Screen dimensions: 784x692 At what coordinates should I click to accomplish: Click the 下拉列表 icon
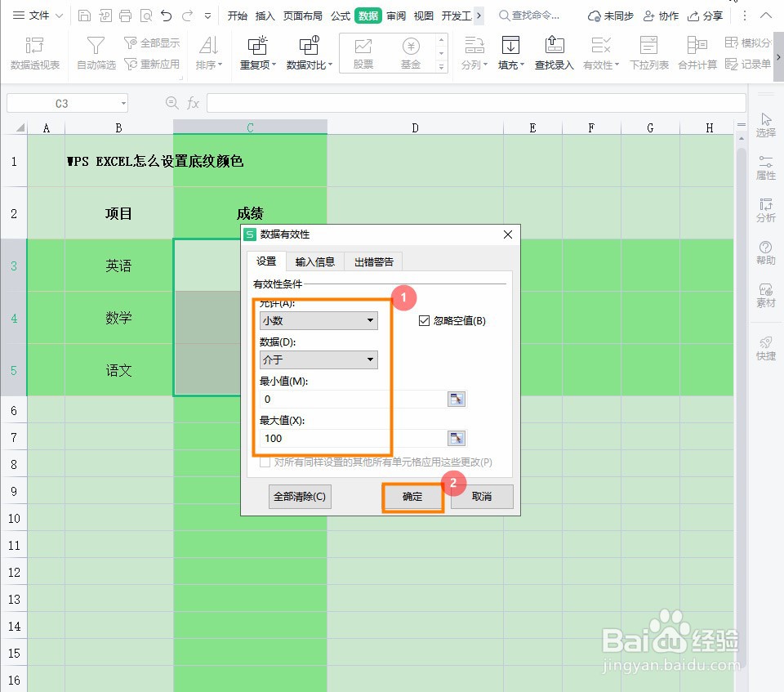649,53
